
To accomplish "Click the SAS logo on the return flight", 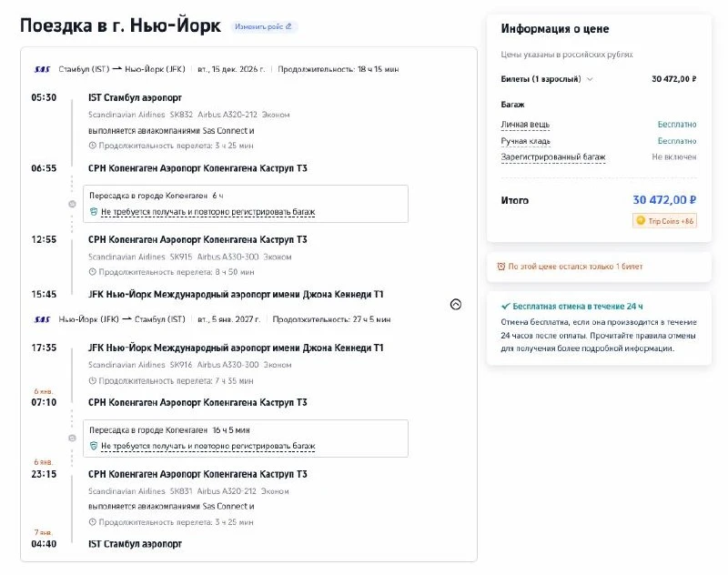I will coord(42,319).
